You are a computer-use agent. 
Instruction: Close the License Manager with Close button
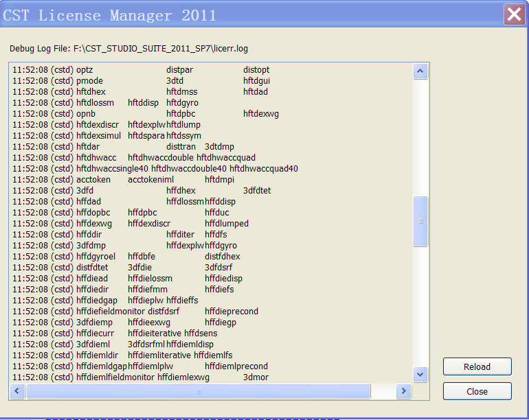tap(477, 391)
